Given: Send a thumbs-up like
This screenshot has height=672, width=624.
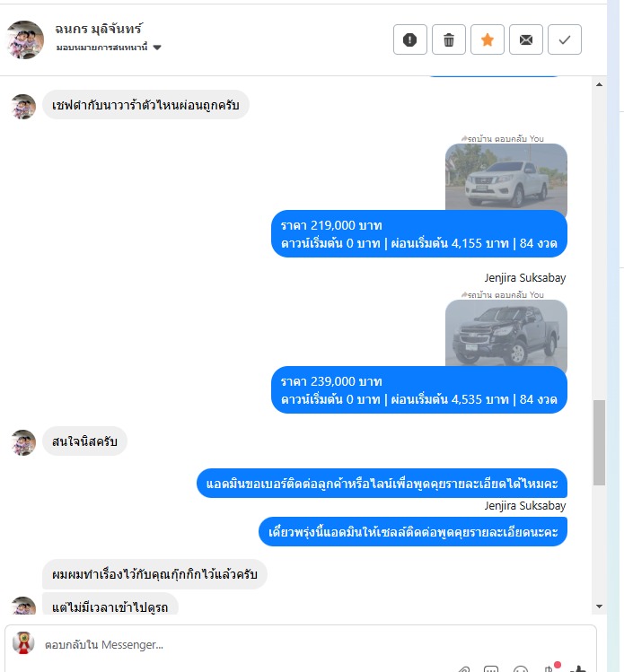Looking at the screenshot, I should click(x=578, y=669).
